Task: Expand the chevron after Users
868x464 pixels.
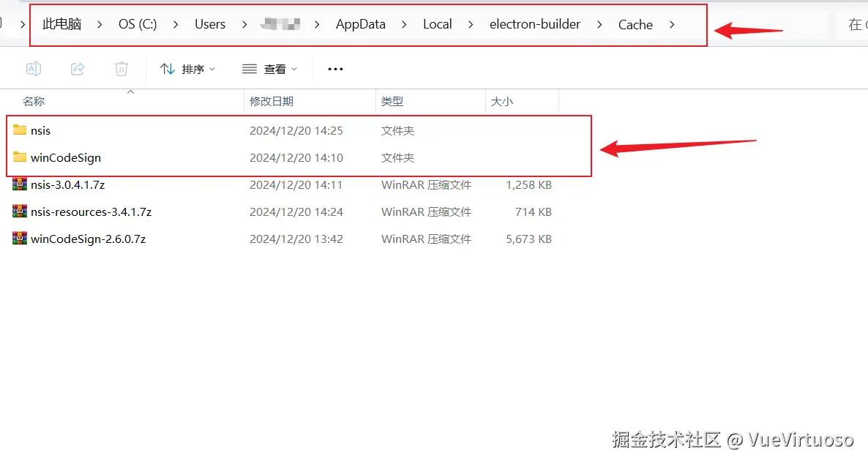Action: click(x=244, y=24)
